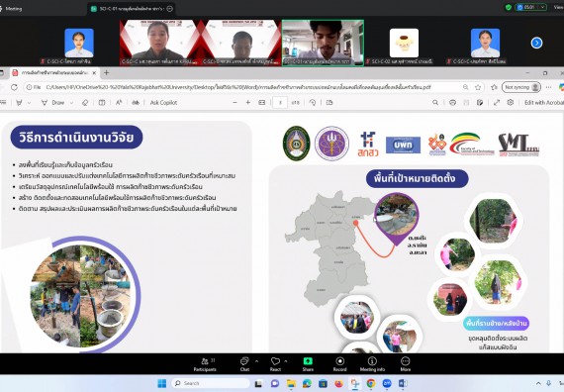This screenshot has width=564, height=392.
Task: Open the recording timer dropdown at top
Action: click(x=543, y=7)
